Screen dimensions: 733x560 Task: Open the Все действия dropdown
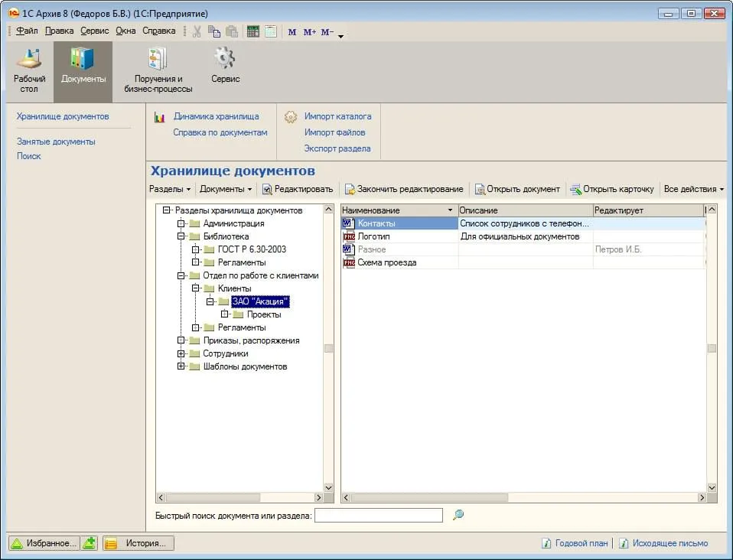click(x=694, y=189)
